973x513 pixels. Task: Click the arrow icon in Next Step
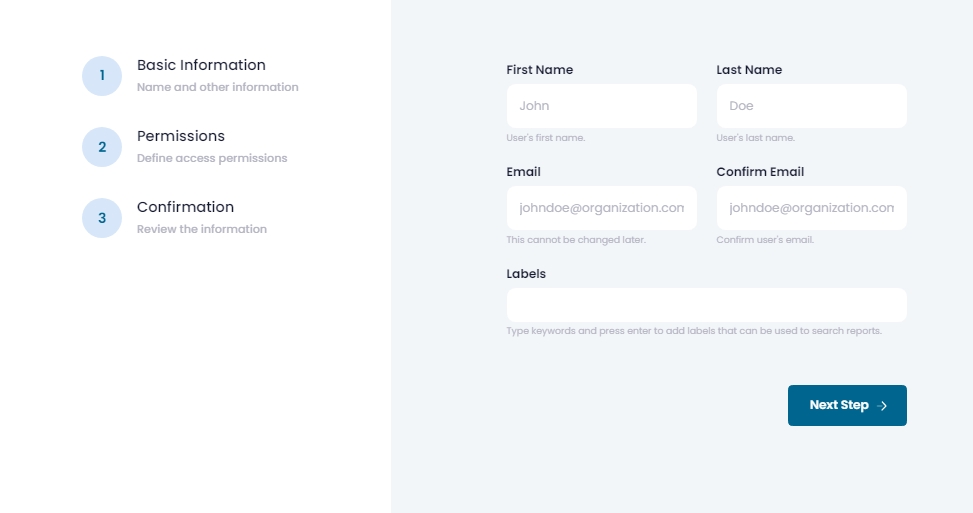[x=882, y=406]
